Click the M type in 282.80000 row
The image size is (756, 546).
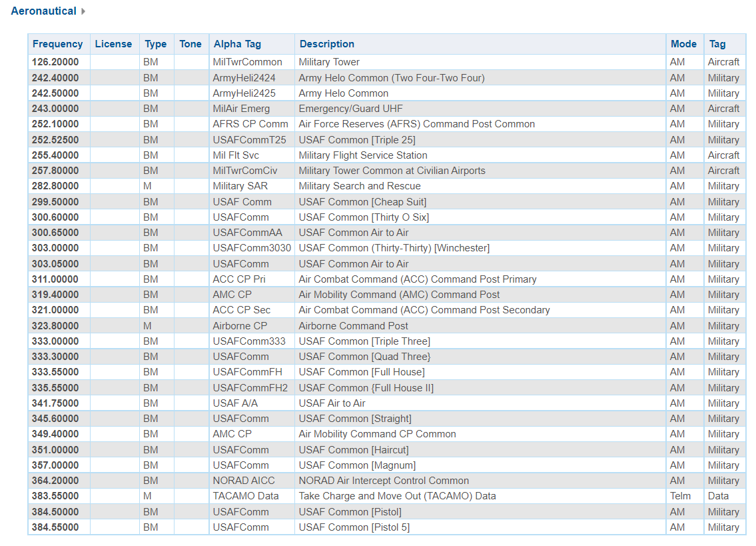[147, 187]
